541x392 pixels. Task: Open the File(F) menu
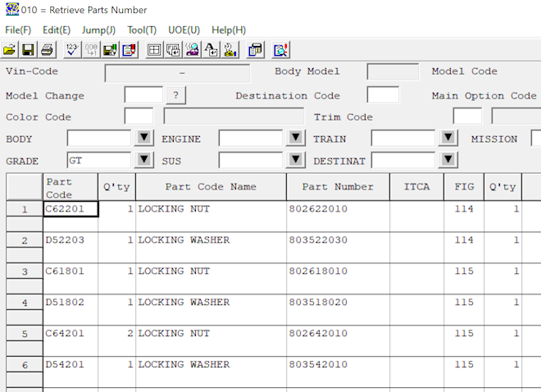pyautogui.click(x=18, y=30)
